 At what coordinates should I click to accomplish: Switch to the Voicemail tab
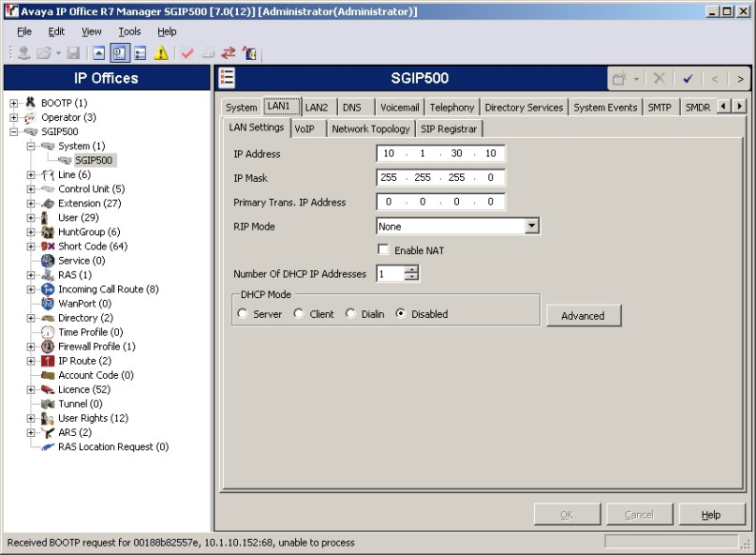(x=399, y=108)
